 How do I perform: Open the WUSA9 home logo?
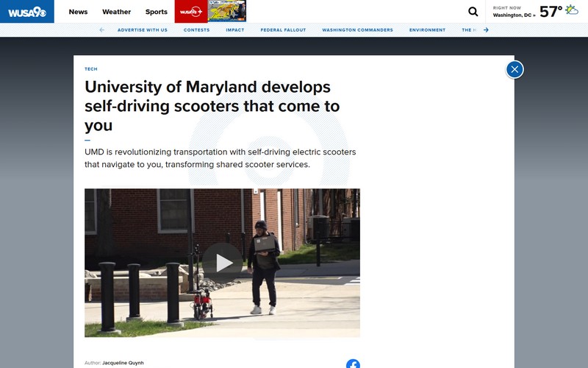27,12
